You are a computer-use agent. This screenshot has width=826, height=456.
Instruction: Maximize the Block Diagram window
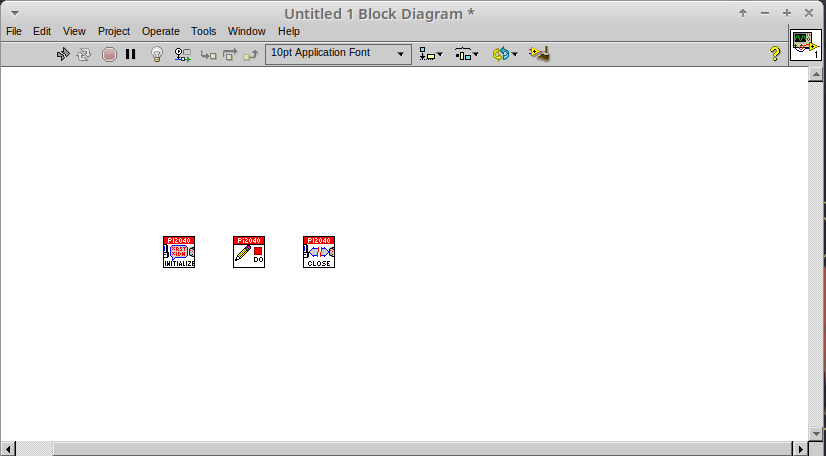pyautogui.click(x=787, y=13)
